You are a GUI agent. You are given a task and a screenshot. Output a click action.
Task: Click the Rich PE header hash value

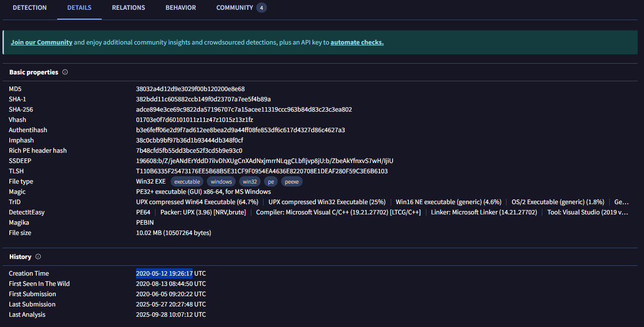(x=189, y=150)
